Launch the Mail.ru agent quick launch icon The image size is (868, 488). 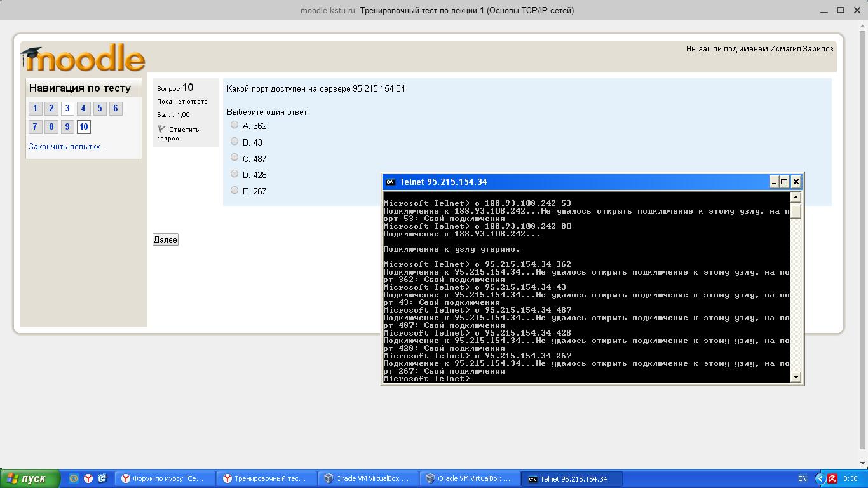(x=74, y=478)
